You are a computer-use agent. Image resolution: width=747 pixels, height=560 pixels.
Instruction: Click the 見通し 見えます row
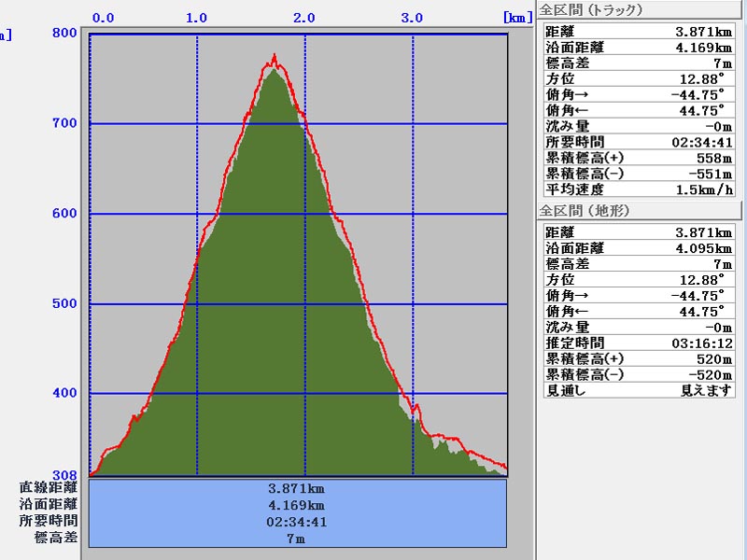(638, 391)
